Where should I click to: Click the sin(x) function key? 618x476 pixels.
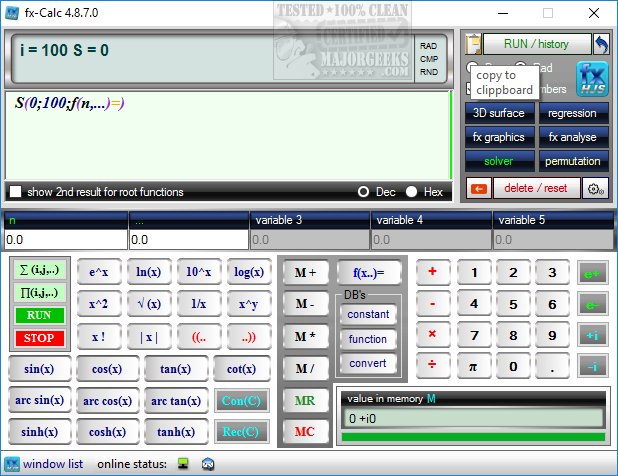coord(39,369)
